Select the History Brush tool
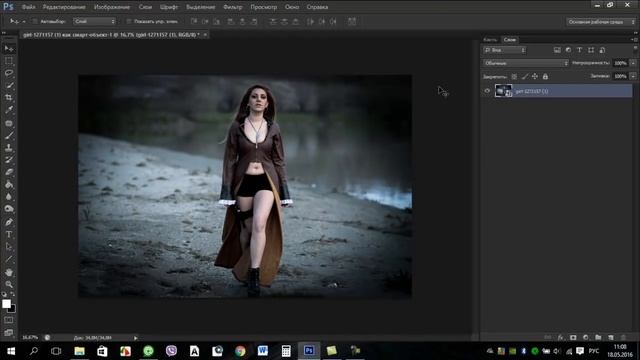Image resolution: width=640 pixels, height=360 pixels. [x=9, y=160]
